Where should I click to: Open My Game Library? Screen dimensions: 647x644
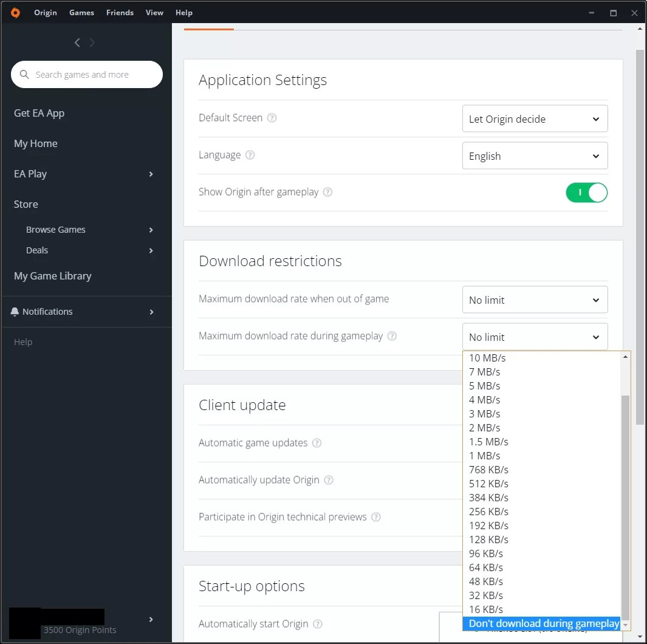pyautogui.click(x=53, y=275)
